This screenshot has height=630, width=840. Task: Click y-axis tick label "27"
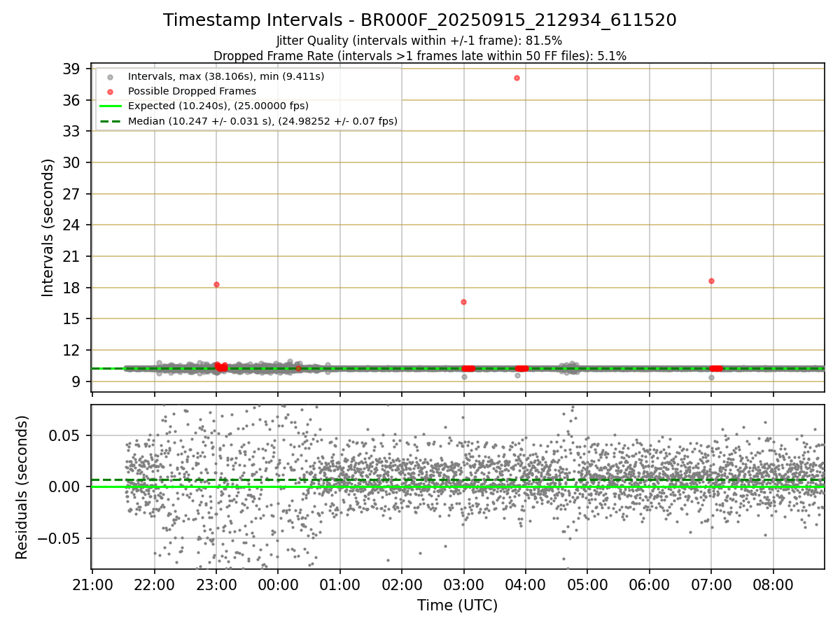click(x=71, y=194)
